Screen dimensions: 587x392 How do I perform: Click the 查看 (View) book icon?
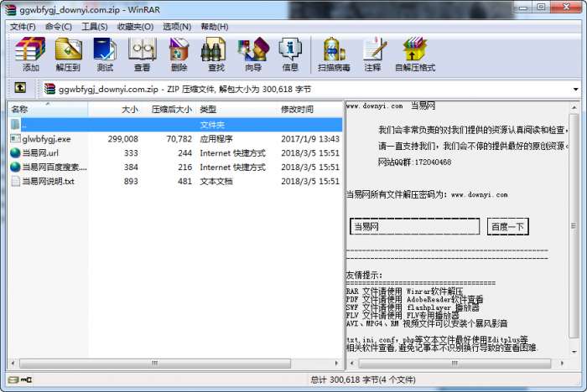[x=142, y=54]
